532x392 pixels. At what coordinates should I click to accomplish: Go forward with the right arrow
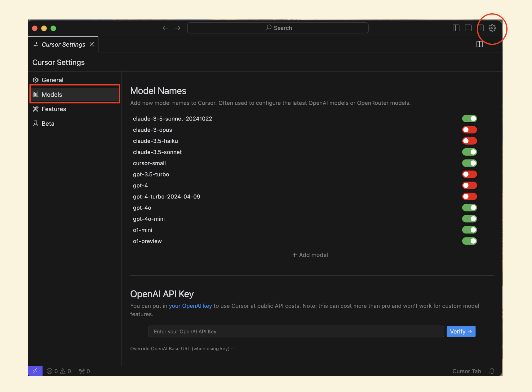click(177, 28)
